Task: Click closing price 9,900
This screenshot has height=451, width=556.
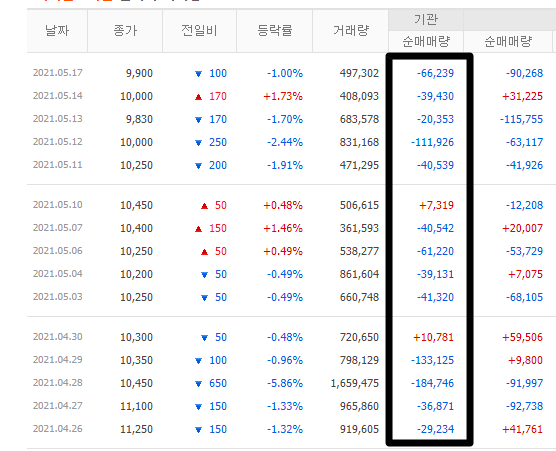Action: point(139,73)
